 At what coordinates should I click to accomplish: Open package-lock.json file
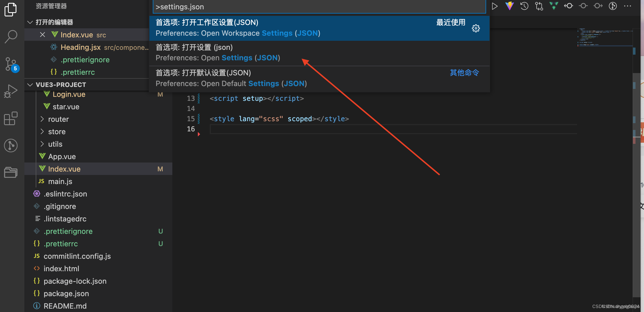(98, 281)
